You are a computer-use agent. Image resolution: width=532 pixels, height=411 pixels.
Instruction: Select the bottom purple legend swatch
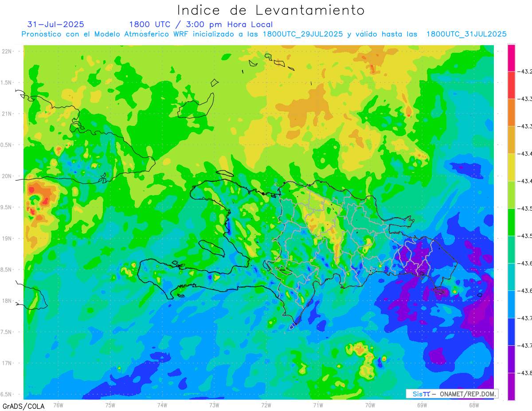click(x=511, y=386)
